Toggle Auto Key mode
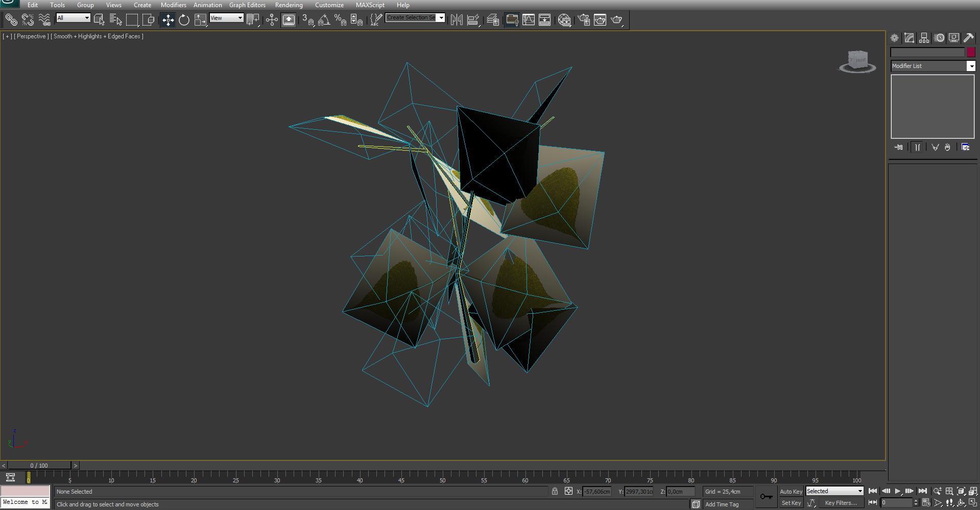This screenshot has height=510, width=980. click(791, 492)
